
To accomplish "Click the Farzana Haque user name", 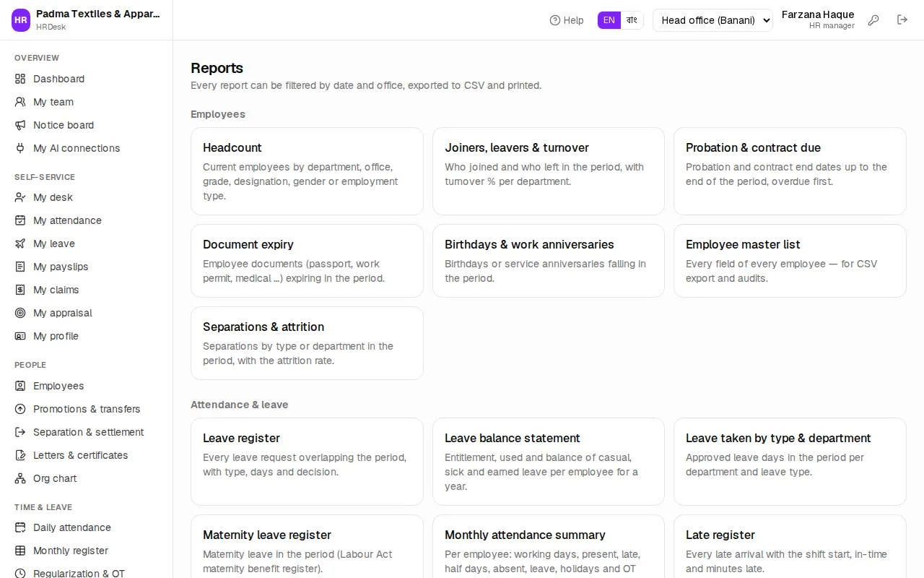I will pos(818,14).
